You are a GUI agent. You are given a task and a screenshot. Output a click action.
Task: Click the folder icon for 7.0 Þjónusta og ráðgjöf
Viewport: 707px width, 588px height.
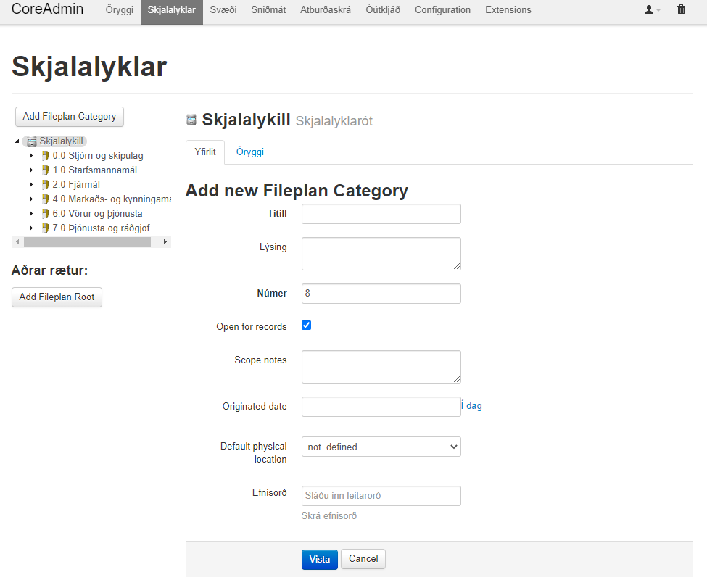45,228
